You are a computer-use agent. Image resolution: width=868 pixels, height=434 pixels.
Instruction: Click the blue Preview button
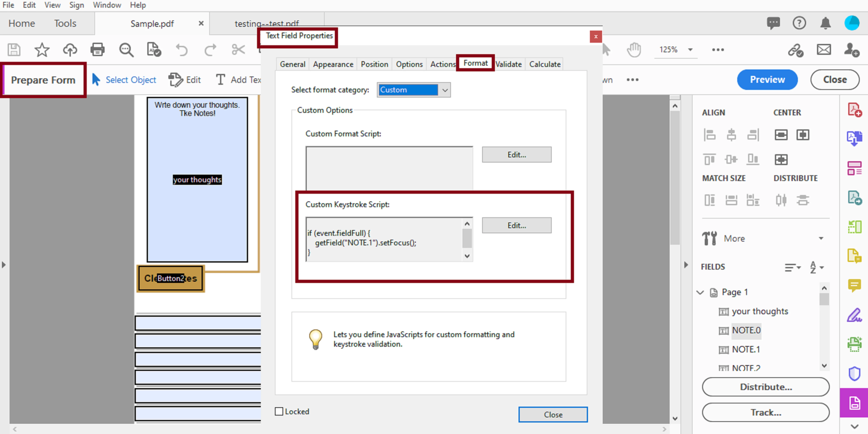pyautogui.click(x=767, y=80)
